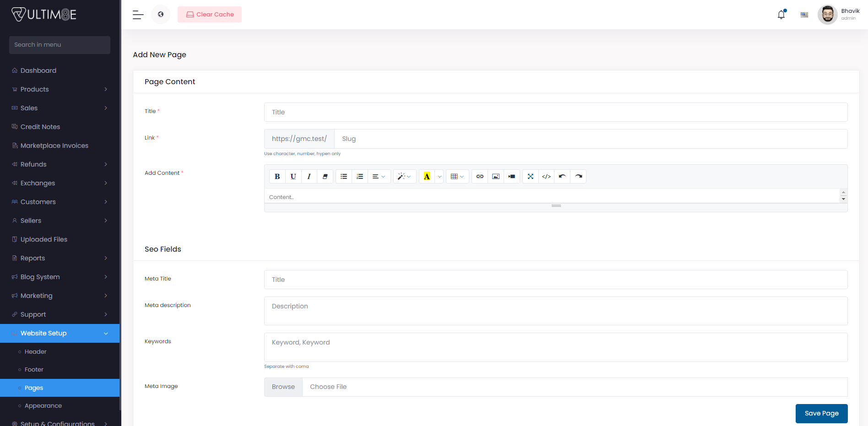Open the Appearance menu item
868x426 pixels.
[43, 405]
